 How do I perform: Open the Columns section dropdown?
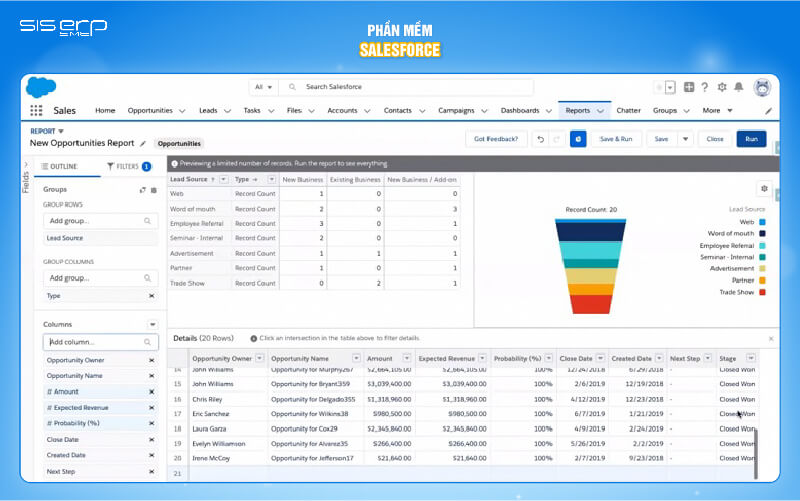pos(152,324)
